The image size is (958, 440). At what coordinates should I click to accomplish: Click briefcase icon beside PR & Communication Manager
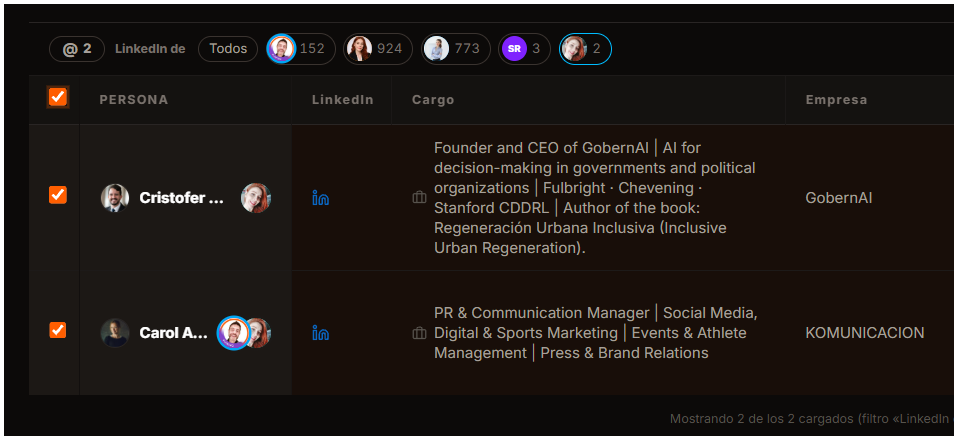pos(419,333)
